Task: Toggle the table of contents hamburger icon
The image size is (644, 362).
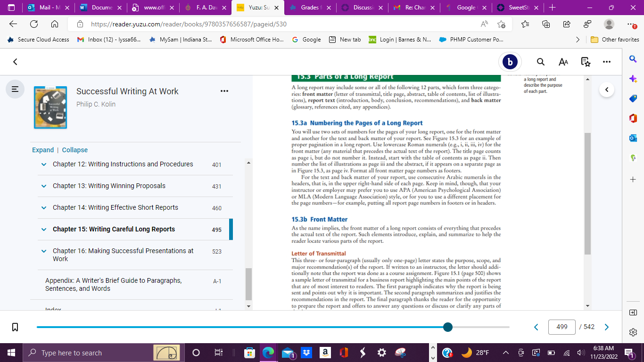Action: (16, 89)
